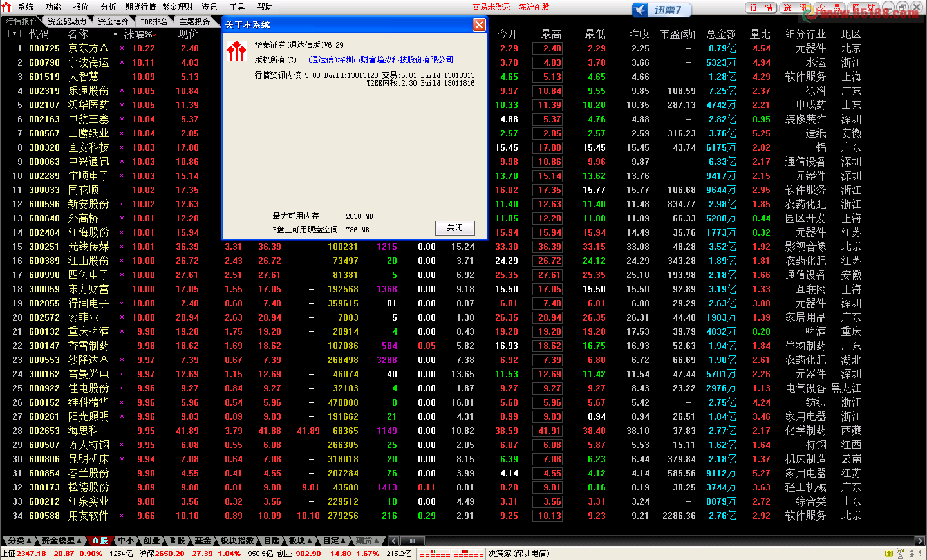Sort by the 细分行业 column header
The image size is (927, 560).
(x=806, y=34)
